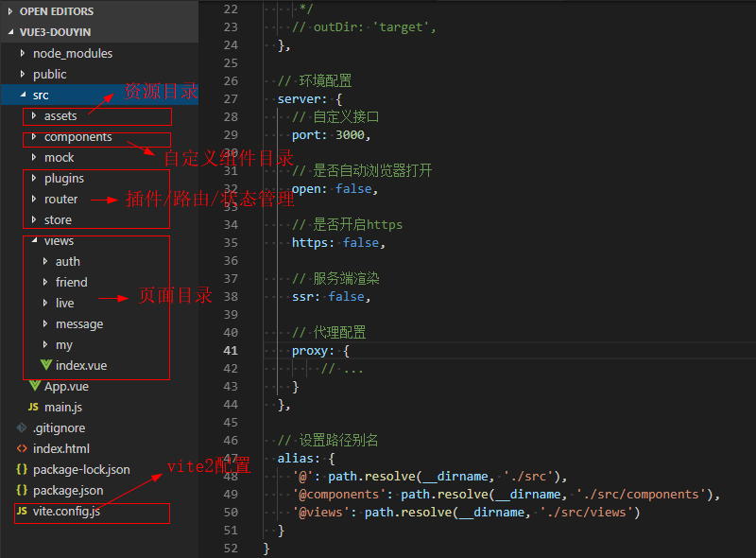Click the HTML icon beside index.html
Screen dimensions: 756x558
(22, 448)
